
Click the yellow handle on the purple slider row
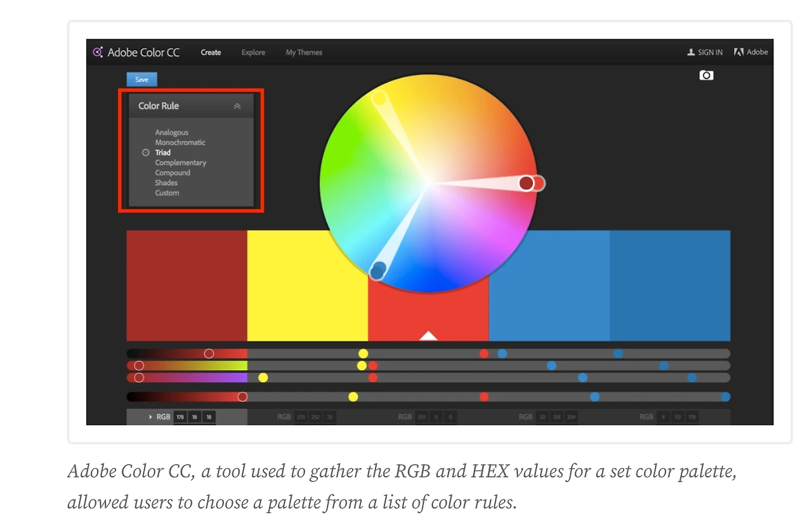point(263,378)
